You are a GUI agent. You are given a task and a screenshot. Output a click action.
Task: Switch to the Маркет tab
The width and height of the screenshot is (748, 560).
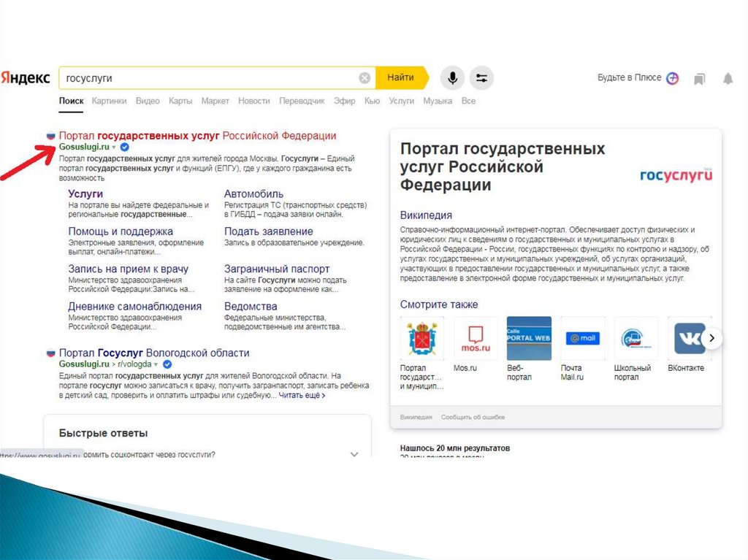pyautogui.click(x=215, y=101)
